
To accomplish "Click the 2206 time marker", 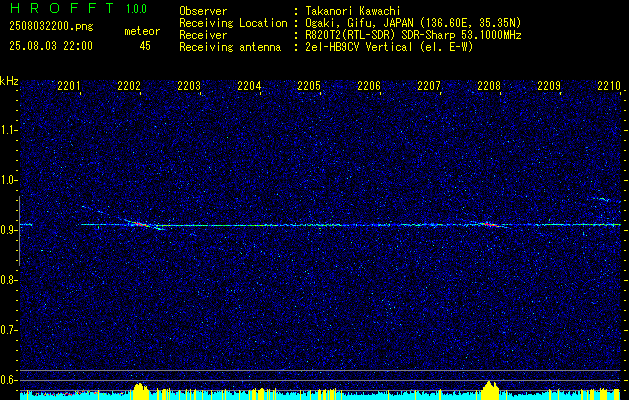I will tap(369, 86).
